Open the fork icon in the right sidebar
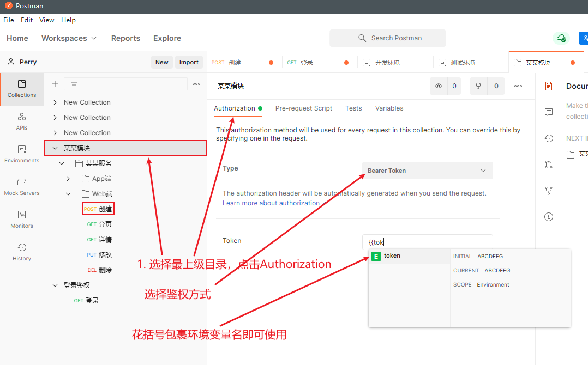The width and height of the screenshot is (588, 365). click(x=549, y=191)
